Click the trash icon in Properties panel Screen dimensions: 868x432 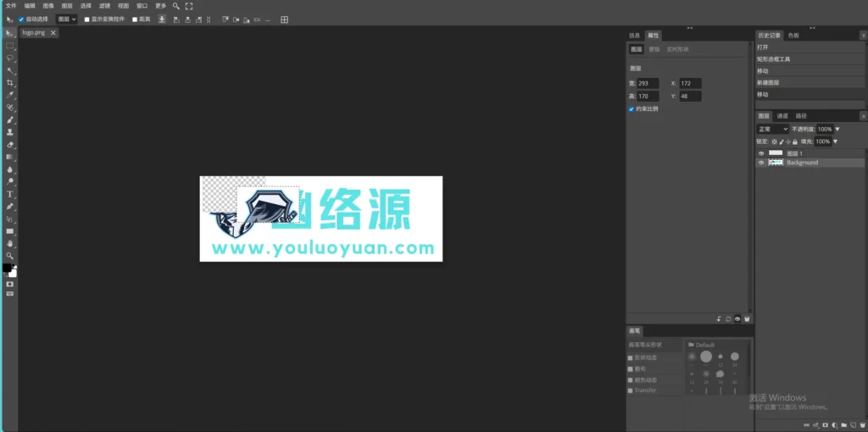click(x=747, y=319)
